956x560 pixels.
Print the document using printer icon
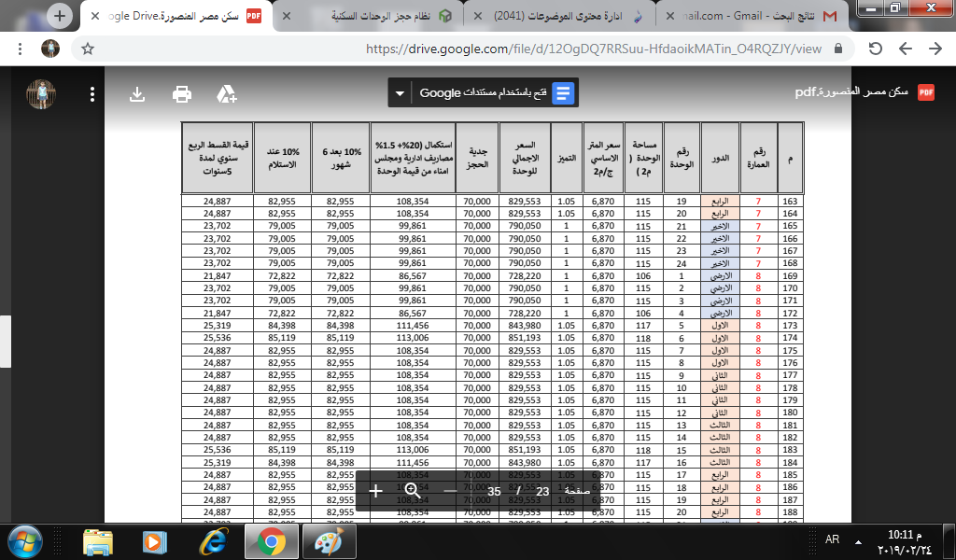coord(182,93)
